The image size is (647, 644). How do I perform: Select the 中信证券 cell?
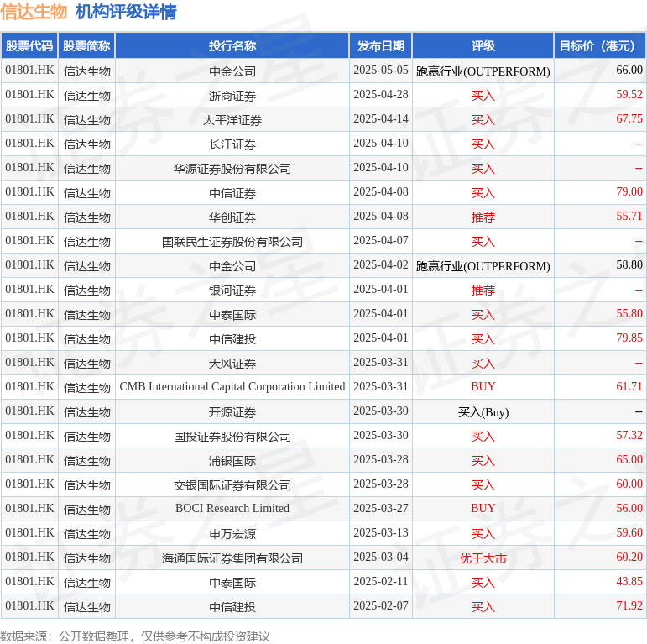coord(232,193)
